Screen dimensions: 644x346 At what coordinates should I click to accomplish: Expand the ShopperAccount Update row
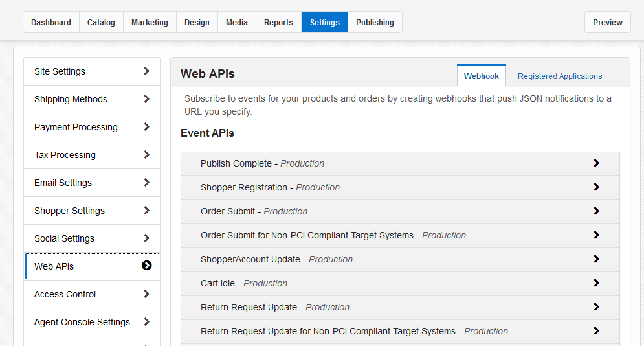tap(399, 259)
